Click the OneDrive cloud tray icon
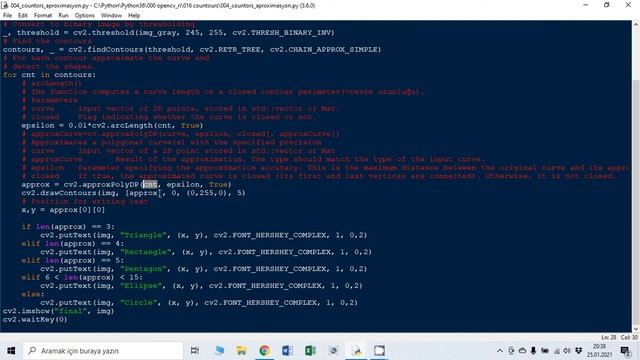 522,351
